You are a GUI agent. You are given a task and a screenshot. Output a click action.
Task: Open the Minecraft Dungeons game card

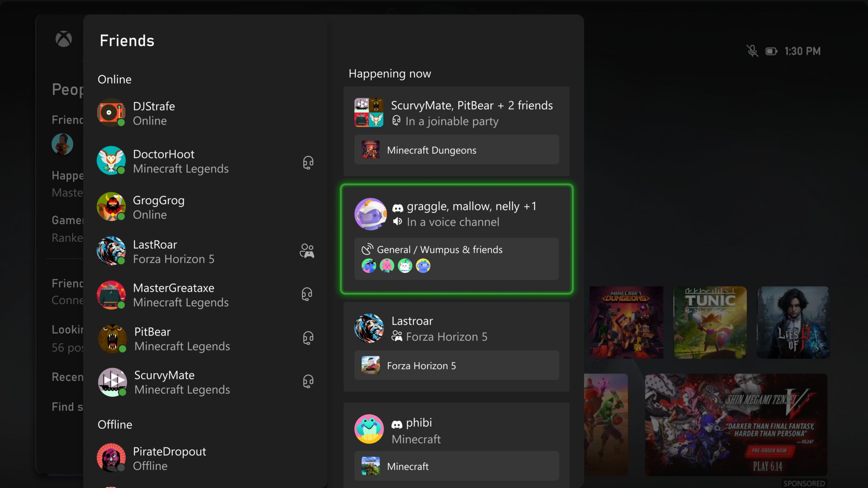[456, 150]
